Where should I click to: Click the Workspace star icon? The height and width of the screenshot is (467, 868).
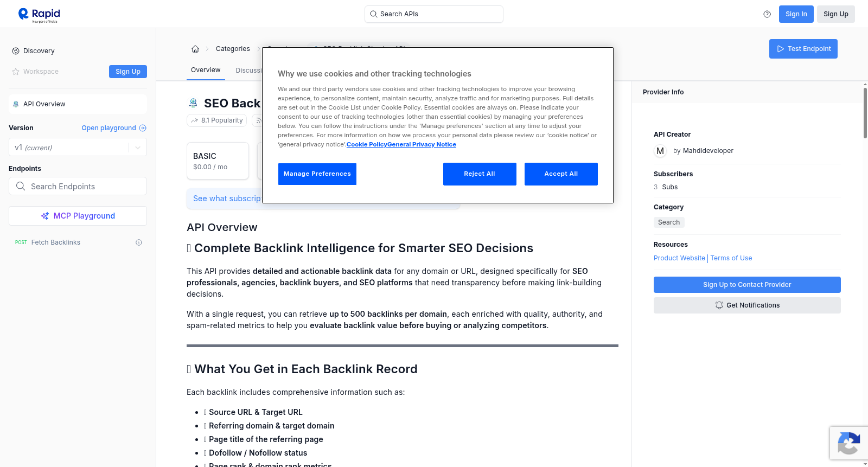point(16,72)
